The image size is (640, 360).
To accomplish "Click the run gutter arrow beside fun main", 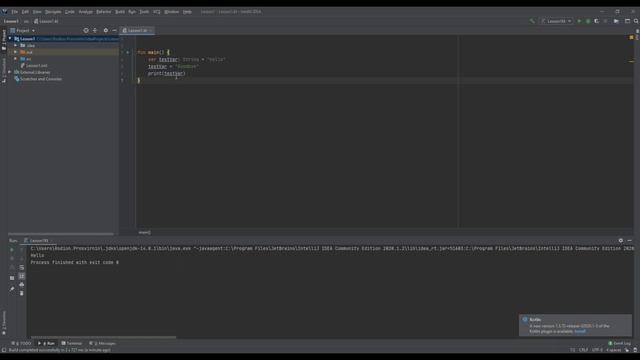I will [x=127, y=52].
